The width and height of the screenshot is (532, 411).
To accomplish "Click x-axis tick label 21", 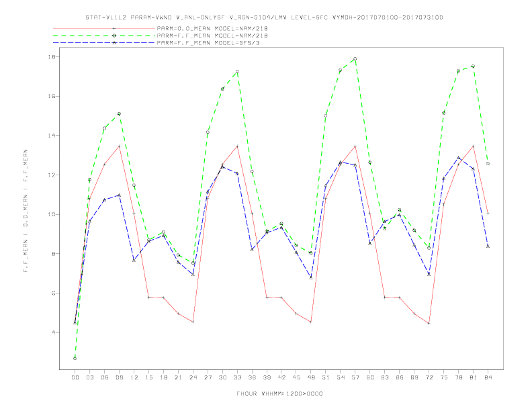I will pyautogui.click(x=178, y=377).
